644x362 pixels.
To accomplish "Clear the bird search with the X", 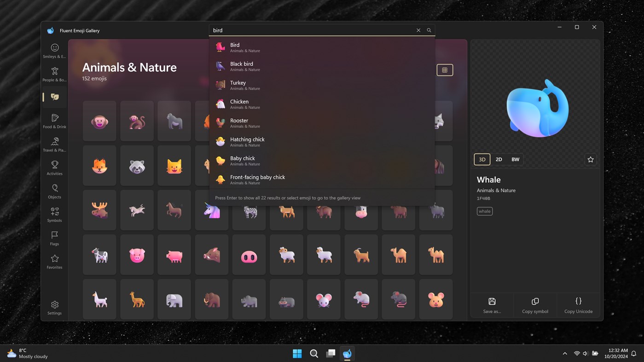I will [x=418, y=30].
